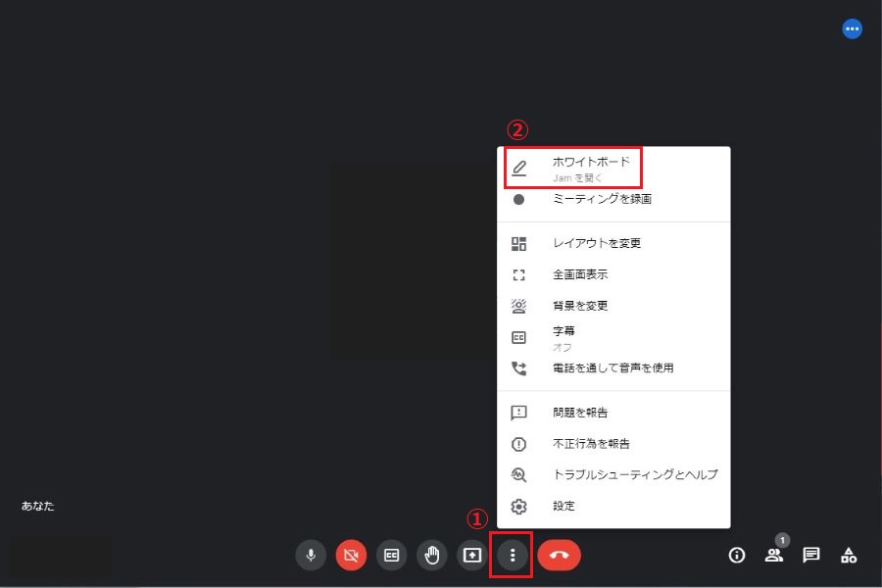Select トラブルシューティングとヘルプ menu item
The image size is (882, 588).
pyautogui.click(x=613, y=475)
